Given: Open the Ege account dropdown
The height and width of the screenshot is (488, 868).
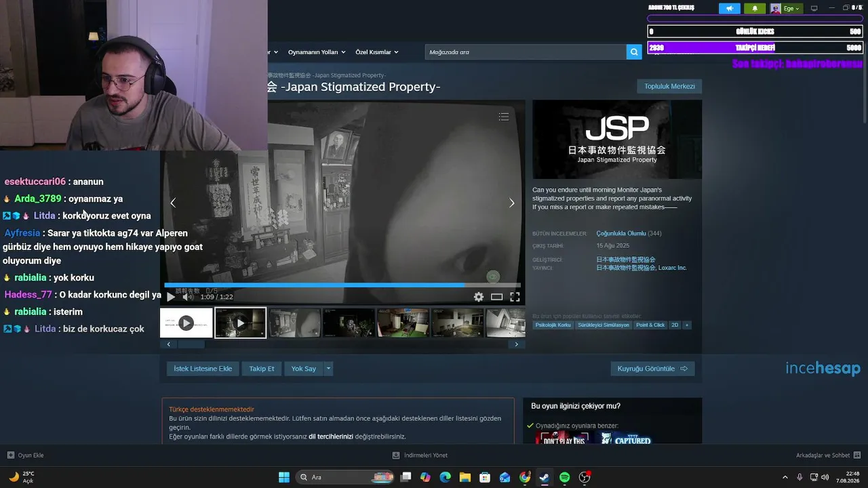Looking at the screenshot, I should tap(785, 8).
